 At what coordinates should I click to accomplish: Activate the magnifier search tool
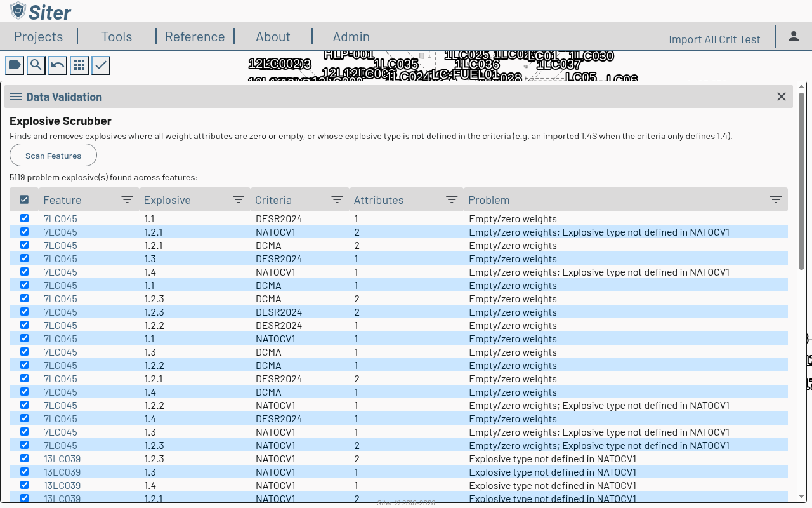[x=36, y=65]
